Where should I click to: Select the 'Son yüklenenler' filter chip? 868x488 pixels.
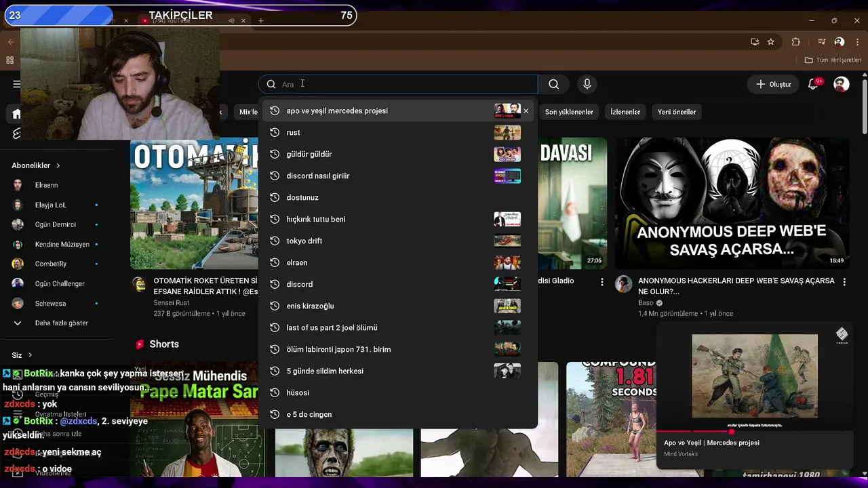[569, 112]
